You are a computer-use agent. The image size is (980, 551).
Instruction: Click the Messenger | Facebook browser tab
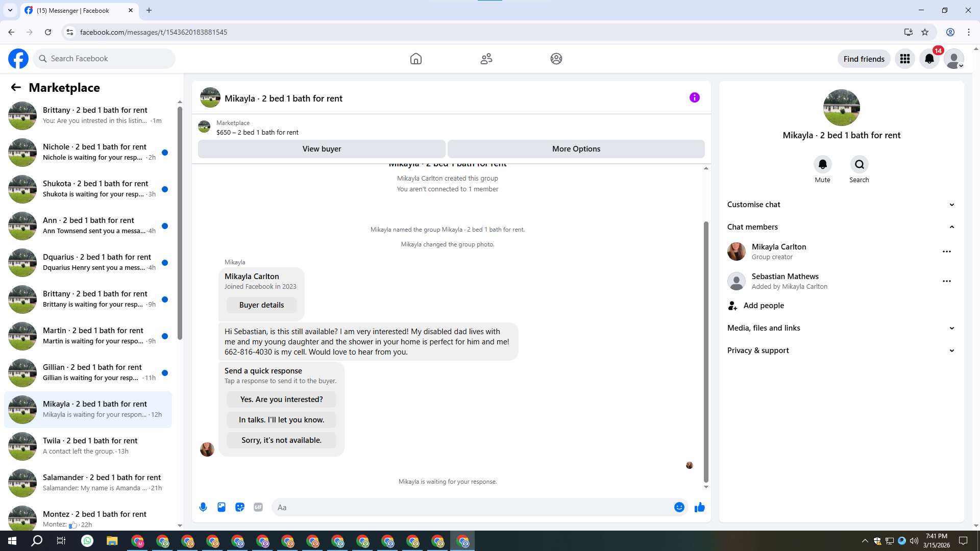click(x=79, y=10)
